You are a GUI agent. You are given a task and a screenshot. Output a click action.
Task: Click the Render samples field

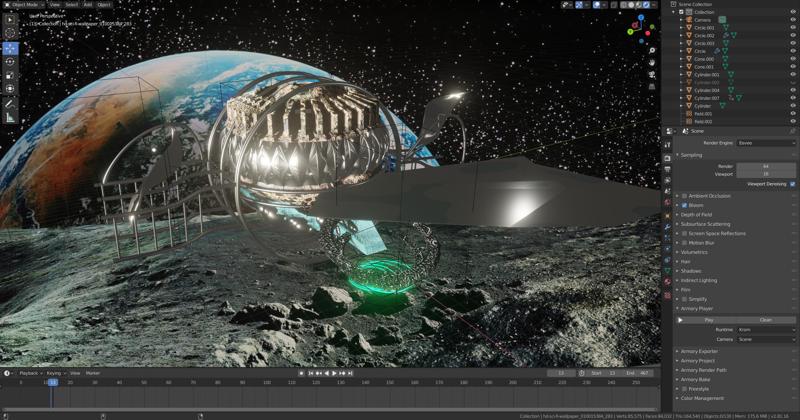[x=766, y=166]
